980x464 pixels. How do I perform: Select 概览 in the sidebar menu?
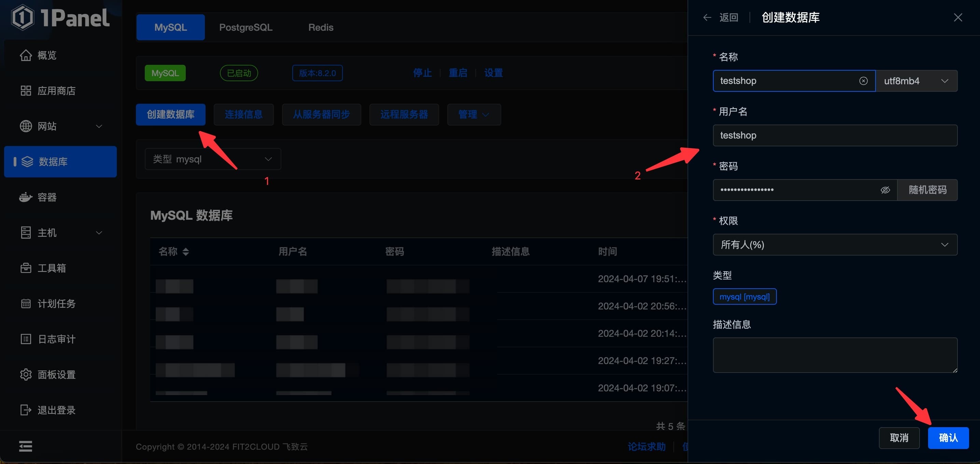[60, 56]
